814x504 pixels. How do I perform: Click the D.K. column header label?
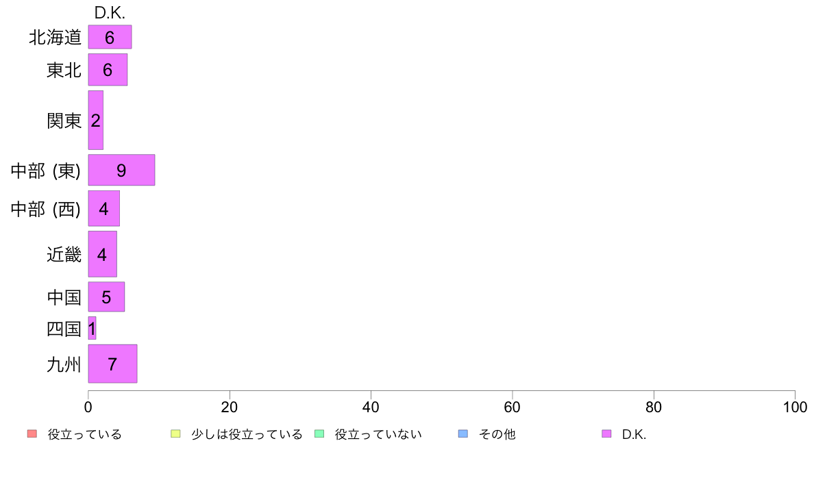110,13
